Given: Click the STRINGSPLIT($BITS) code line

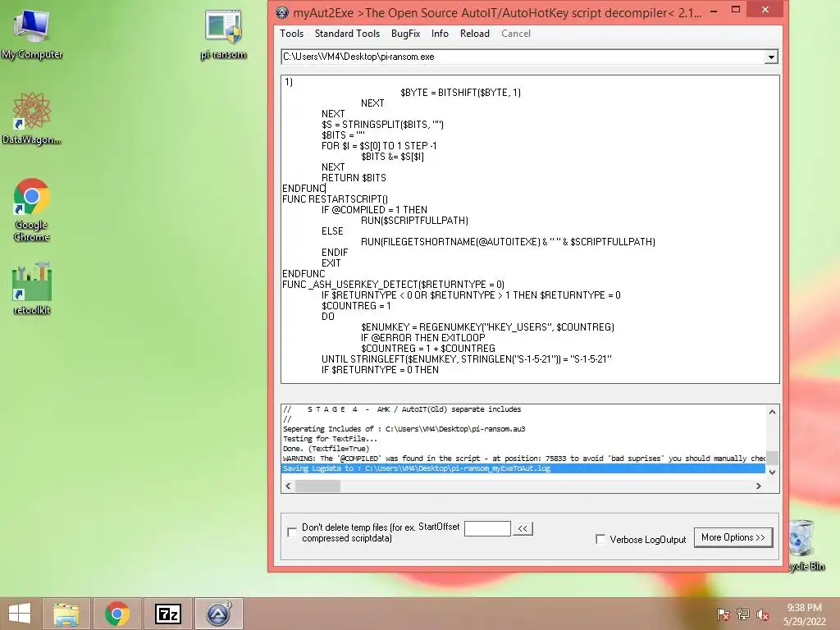Looking at the screenshot, I should [382, 125].
